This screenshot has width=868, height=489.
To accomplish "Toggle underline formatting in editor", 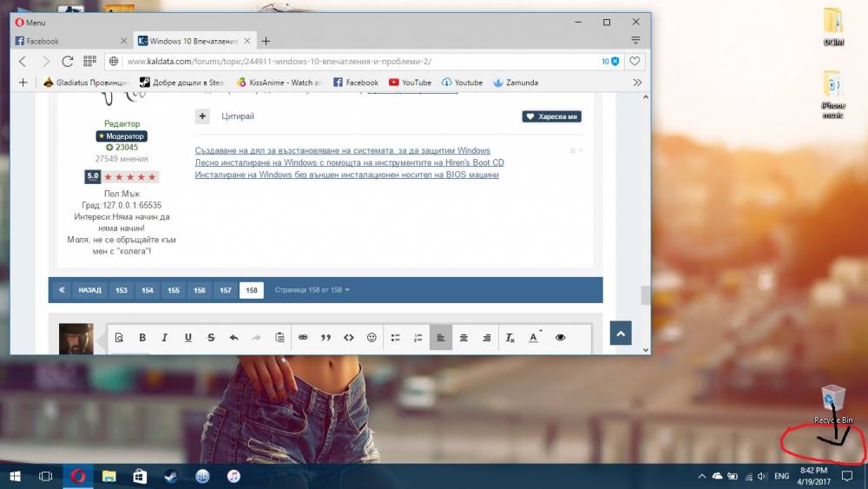I will 187,337.
